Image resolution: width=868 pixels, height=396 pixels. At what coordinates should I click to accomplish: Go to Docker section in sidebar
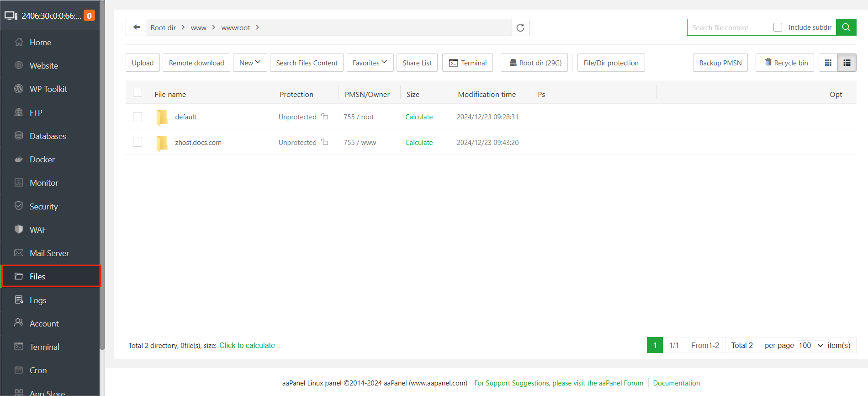pyautogui.click(x=42, y=160)
